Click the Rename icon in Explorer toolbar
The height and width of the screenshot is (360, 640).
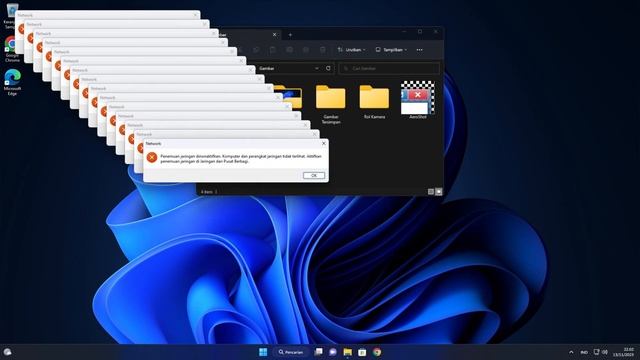289,50
